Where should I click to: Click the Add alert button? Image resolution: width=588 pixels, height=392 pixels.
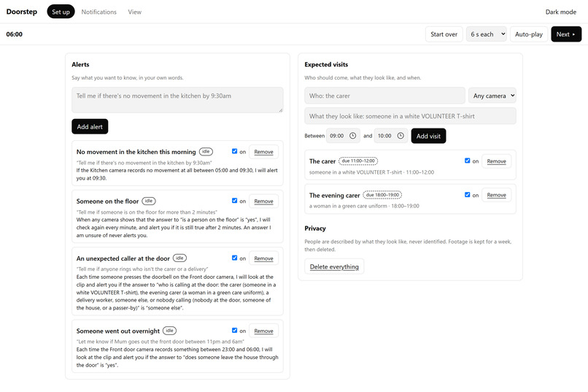click(90, 126)
